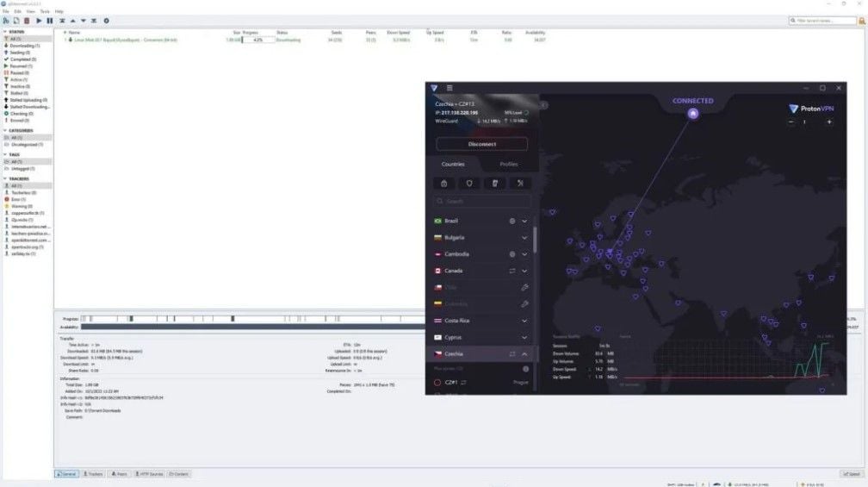The image size is (868, 487).
Task: Toggle NetShield shield icon in ProtonVPN
Action: 469,184
